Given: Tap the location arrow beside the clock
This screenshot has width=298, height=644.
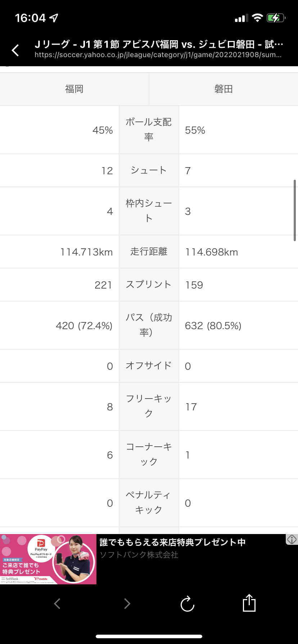Looking at the screenshot, I should click(54, 18).
